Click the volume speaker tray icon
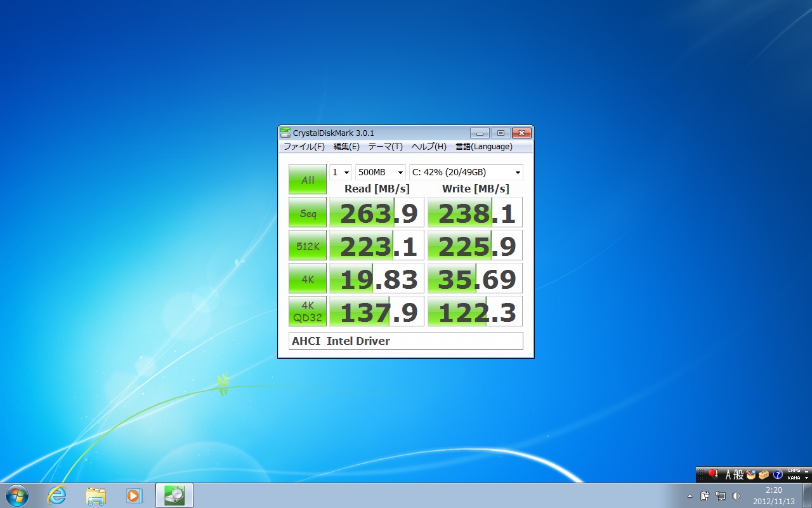 click(x=736, y=496)
